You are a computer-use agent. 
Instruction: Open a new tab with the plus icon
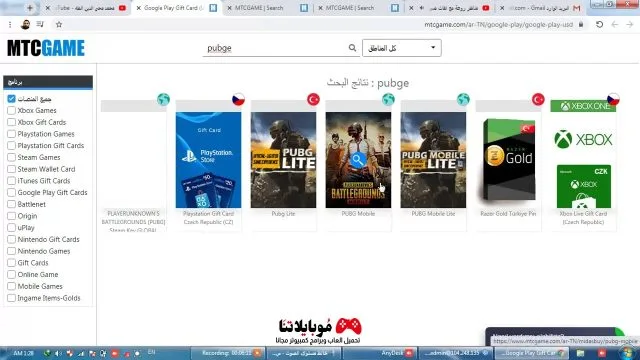[x=30, y=8]
